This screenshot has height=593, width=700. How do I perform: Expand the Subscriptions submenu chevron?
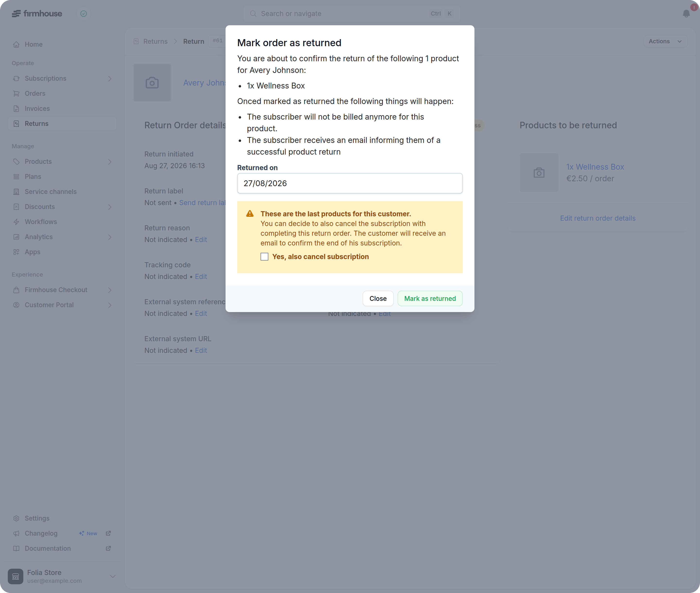(110, 78)
